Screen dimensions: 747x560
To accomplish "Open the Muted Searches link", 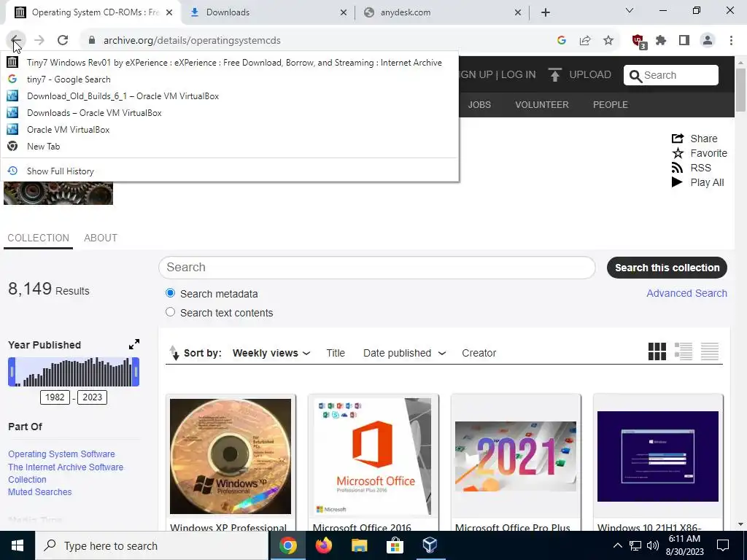I will point(40,492).
